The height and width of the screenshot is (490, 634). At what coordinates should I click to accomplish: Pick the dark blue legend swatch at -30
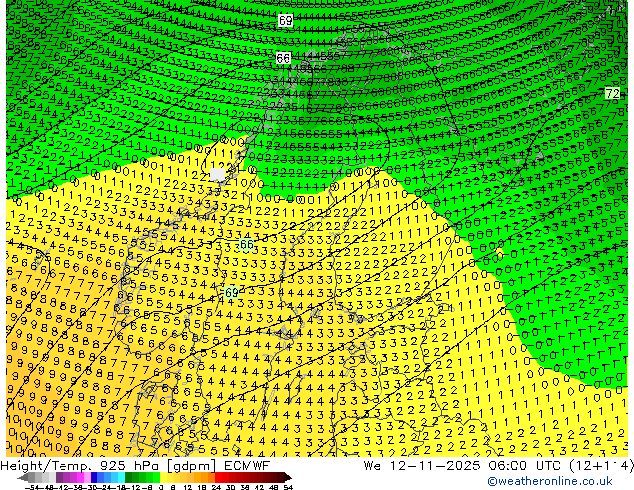(x=94, y=477)
